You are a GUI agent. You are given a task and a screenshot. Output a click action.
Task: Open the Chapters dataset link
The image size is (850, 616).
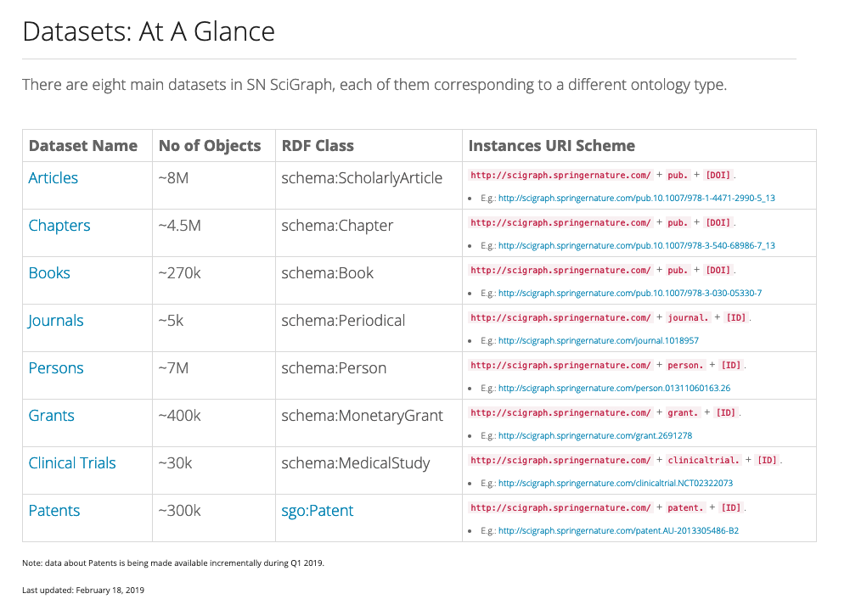(x=59, y=226)
